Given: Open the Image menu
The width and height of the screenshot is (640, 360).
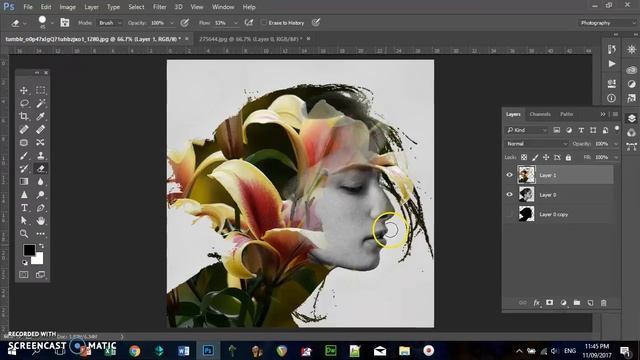Looking at the screenshot, I should [67, 7].
